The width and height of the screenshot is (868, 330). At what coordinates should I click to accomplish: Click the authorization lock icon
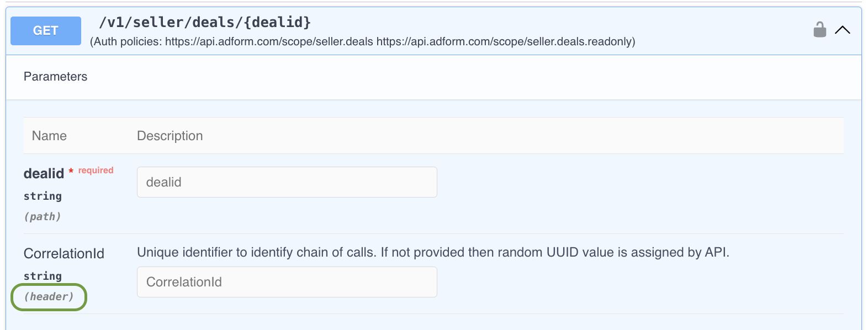(x=820, y=30)
